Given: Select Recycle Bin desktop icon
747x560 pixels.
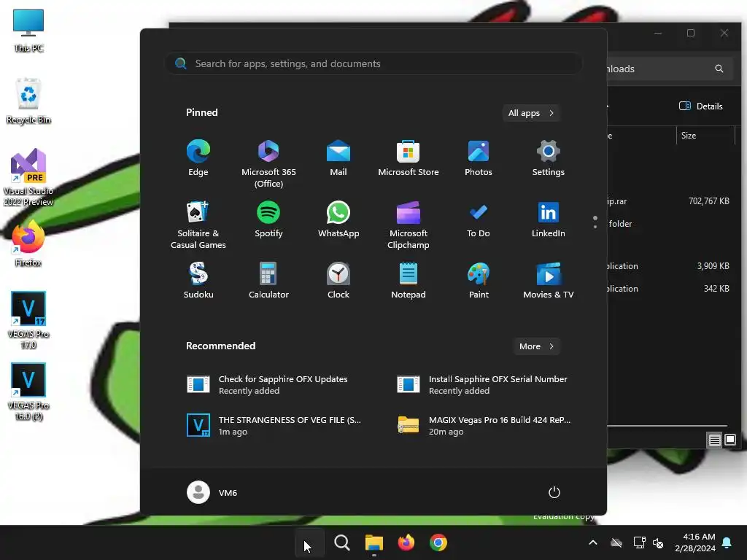Looking at the screenshot, I should point(28,101).
